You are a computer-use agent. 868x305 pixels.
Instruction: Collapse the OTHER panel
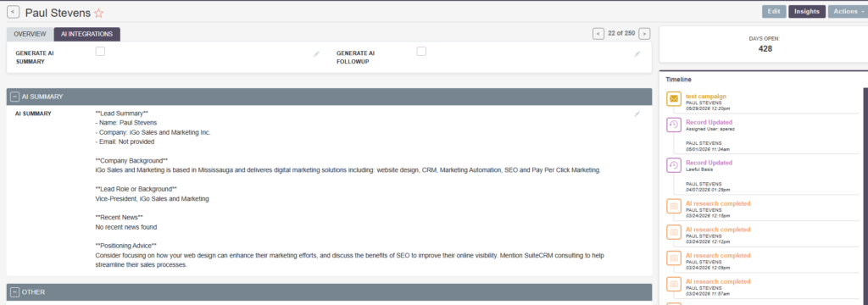pyautogui.click(x=15, y=292)
